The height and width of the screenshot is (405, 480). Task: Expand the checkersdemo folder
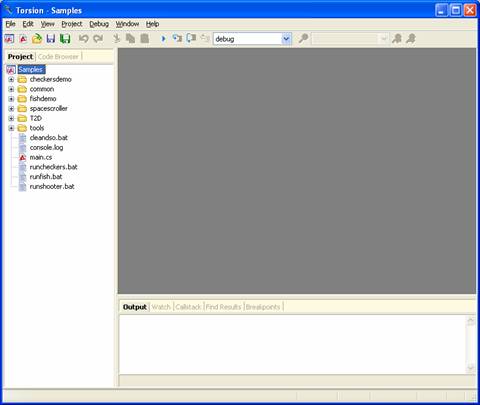tap(11, 79)
